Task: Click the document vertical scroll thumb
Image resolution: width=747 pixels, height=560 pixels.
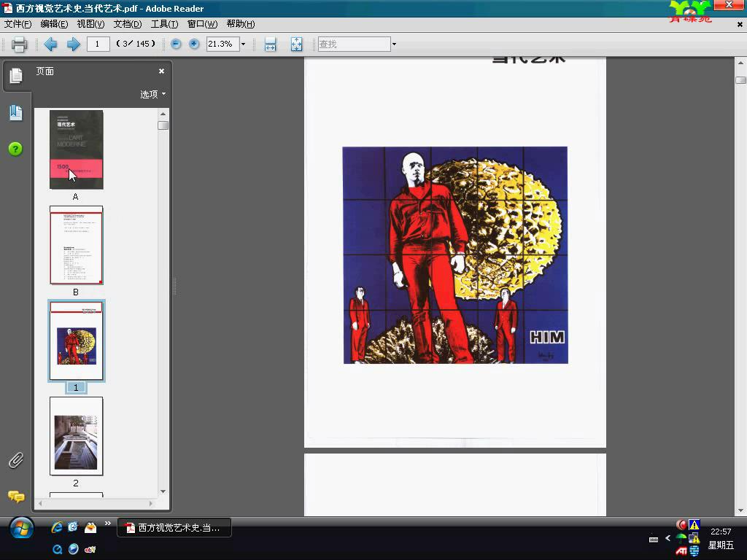Action: [740, 80]
